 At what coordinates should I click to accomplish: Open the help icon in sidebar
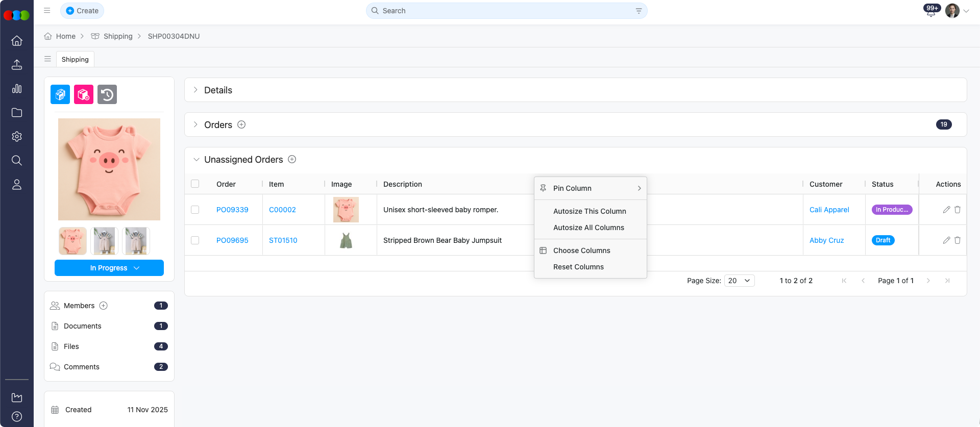point(17,416)
